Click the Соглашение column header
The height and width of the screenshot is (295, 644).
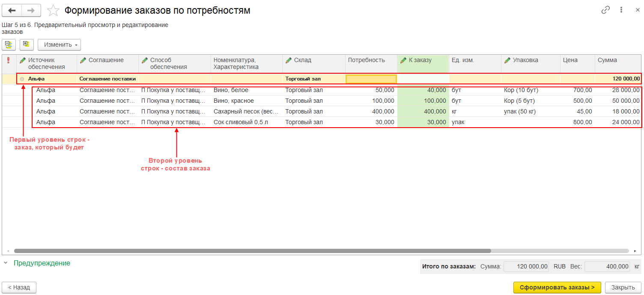tap(107, 63)
